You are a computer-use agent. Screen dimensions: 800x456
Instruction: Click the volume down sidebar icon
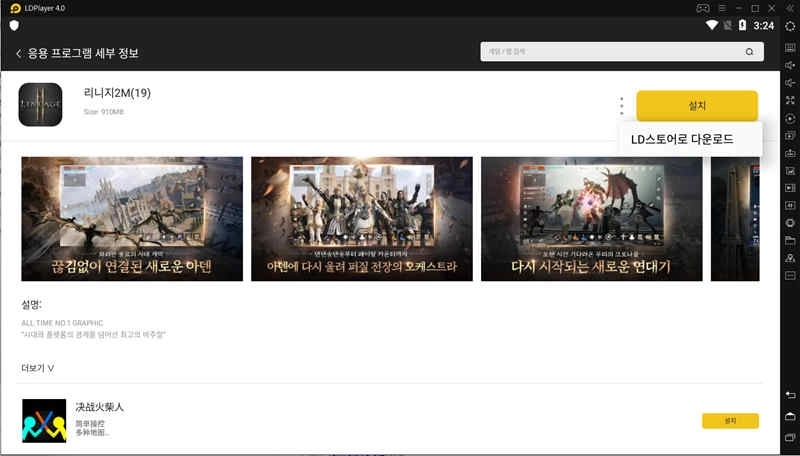coord(790,82)
